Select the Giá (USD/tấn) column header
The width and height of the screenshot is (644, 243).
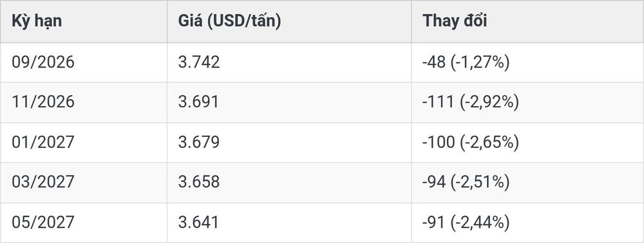point(230,21)
